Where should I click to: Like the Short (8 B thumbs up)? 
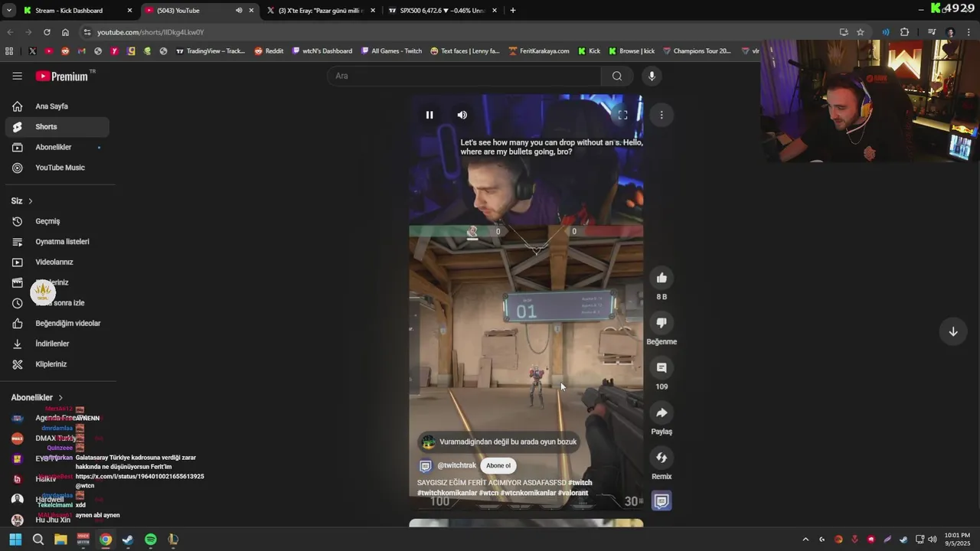(661, 278)
